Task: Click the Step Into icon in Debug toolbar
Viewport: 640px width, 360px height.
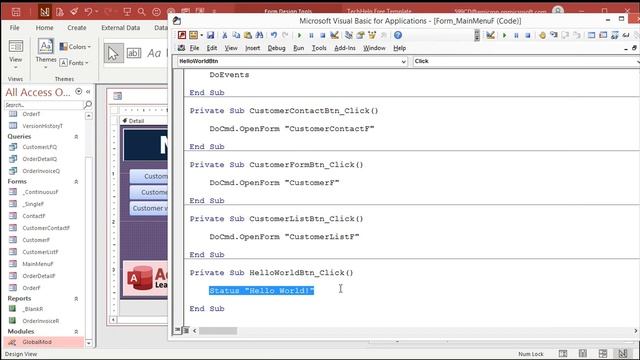Action: (554, 36)
